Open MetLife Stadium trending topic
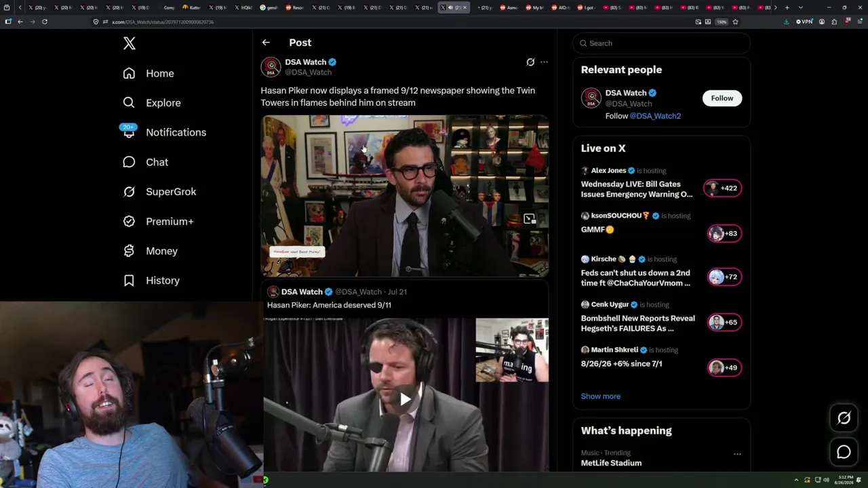Image resolution: width=868 pixels, height=488 pixels. (x=611, y=464)
